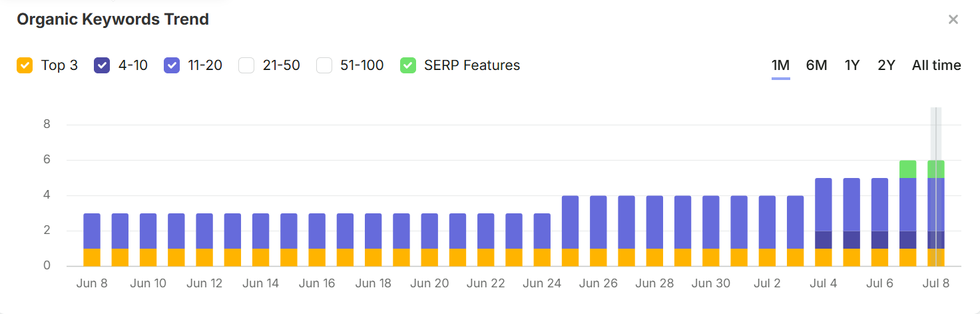Image resolution: width=980 pixels, height=314 pixels.
Task: Click the green SERP Features segment on Jul 7 bar
Action: click(907, 169)
